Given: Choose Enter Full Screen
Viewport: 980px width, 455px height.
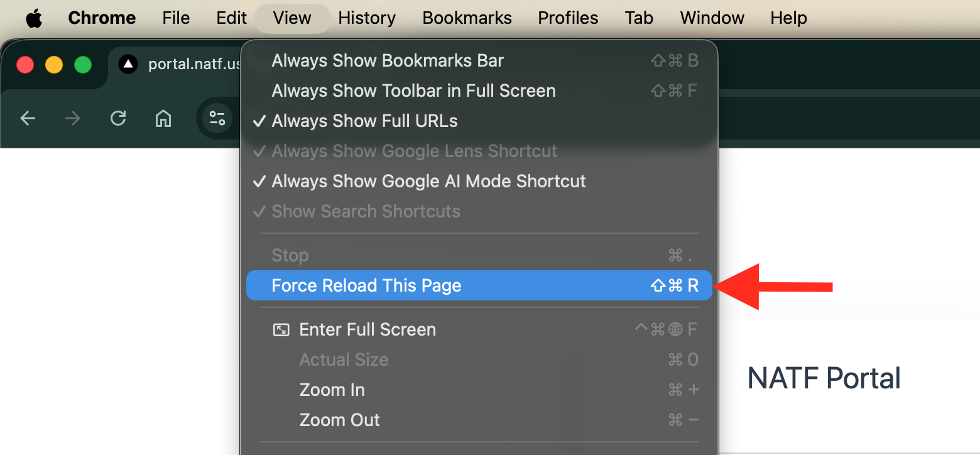Looking at the screenshot, I should (x=367, y=329).
